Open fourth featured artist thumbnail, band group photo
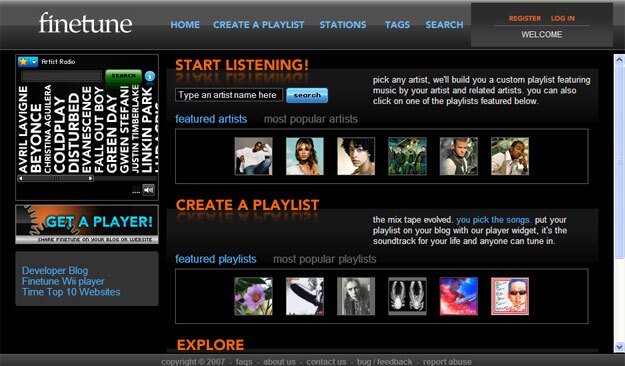 tap(407, 156)
